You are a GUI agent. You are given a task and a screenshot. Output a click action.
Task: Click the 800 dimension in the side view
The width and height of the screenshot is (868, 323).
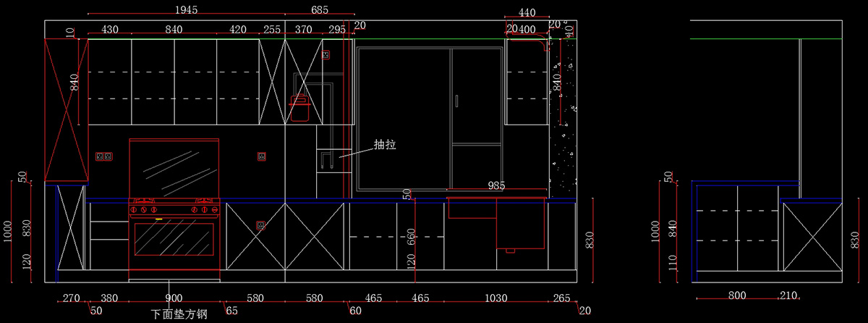pos(737,295)
